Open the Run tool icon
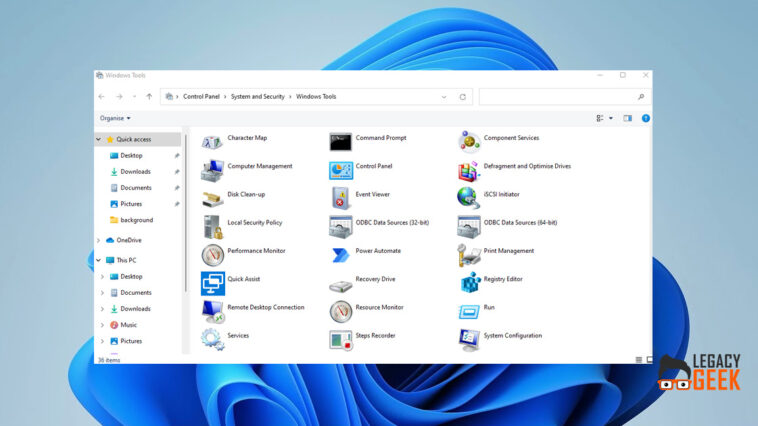 468,312
